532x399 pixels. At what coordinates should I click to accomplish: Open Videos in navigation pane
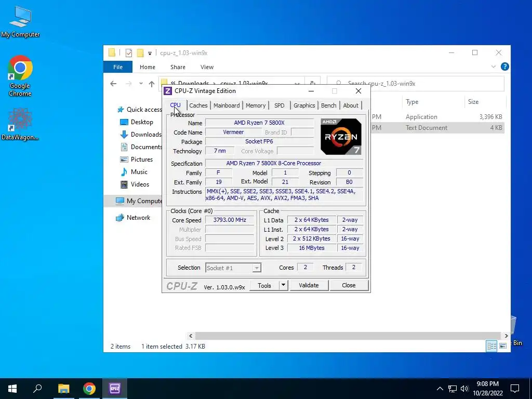pyautogui.click(x=135, y=184)
